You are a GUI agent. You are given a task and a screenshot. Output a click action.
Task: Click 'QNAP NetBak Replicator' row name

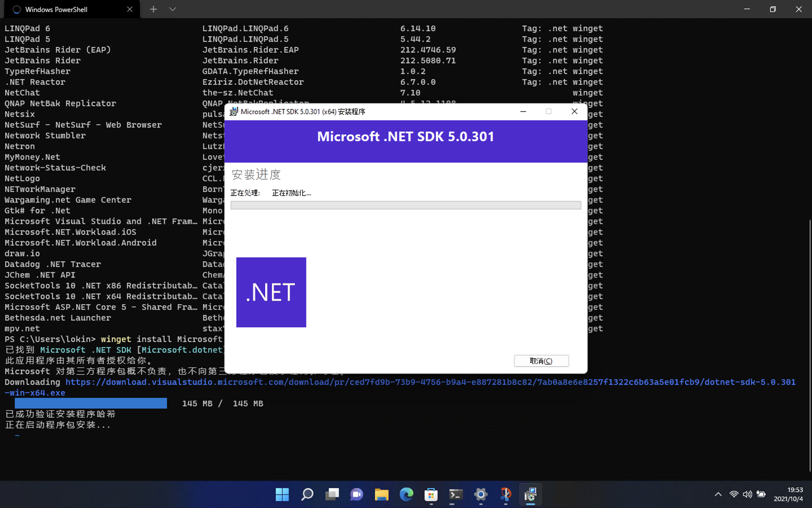(60, 104)
